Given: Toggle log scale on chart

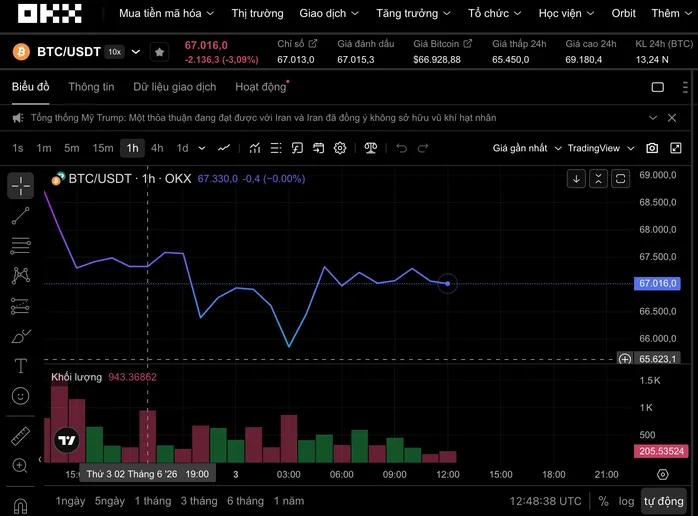Looking at the screenshot, I should click(x=626, y=501).
